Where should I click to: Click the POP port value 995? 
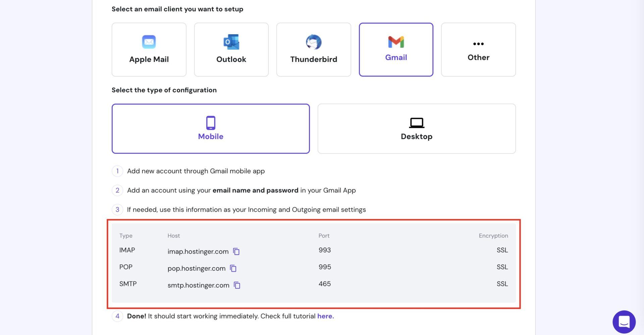pyautogui.click(x=324, y=267)
